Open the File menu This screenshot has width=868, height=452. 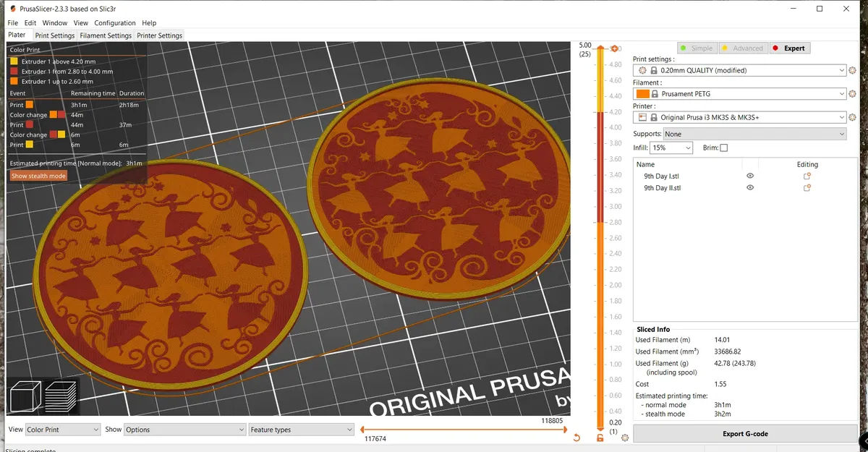pyautogui.click(x=12, y=23)
